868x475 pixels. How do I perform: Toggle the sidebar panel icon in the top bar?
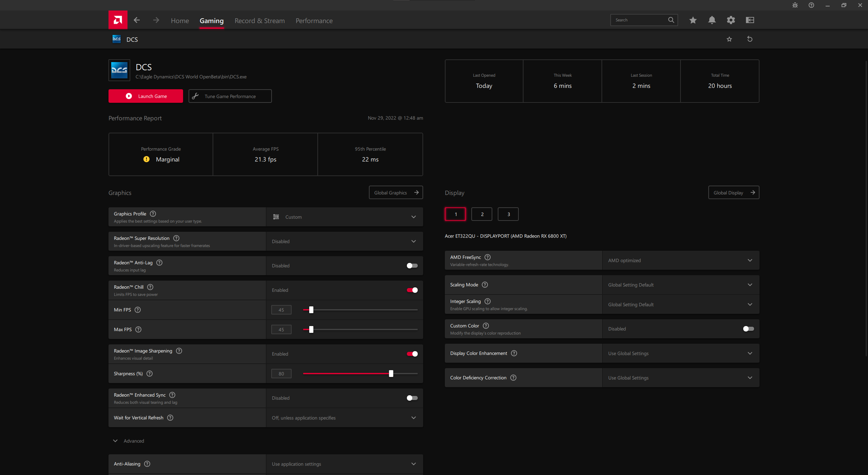tap(750, 20)
